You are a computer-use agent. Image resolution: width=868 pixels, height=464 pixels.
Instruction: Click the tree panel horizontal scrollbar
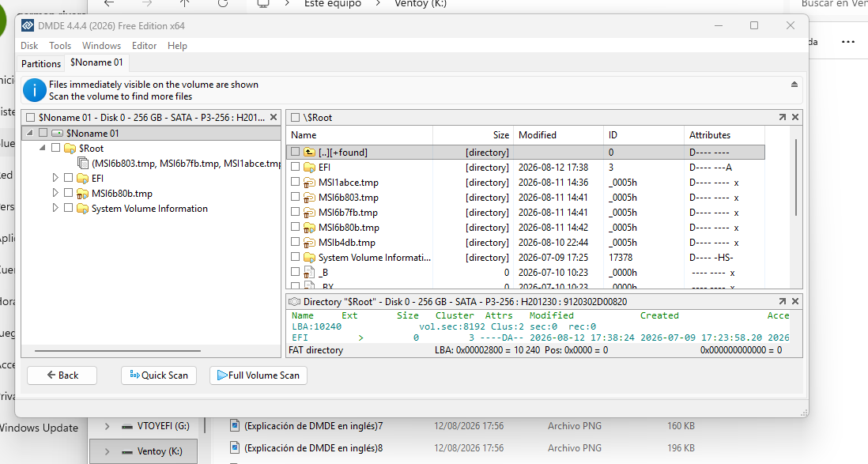click(x=117, y=350)
